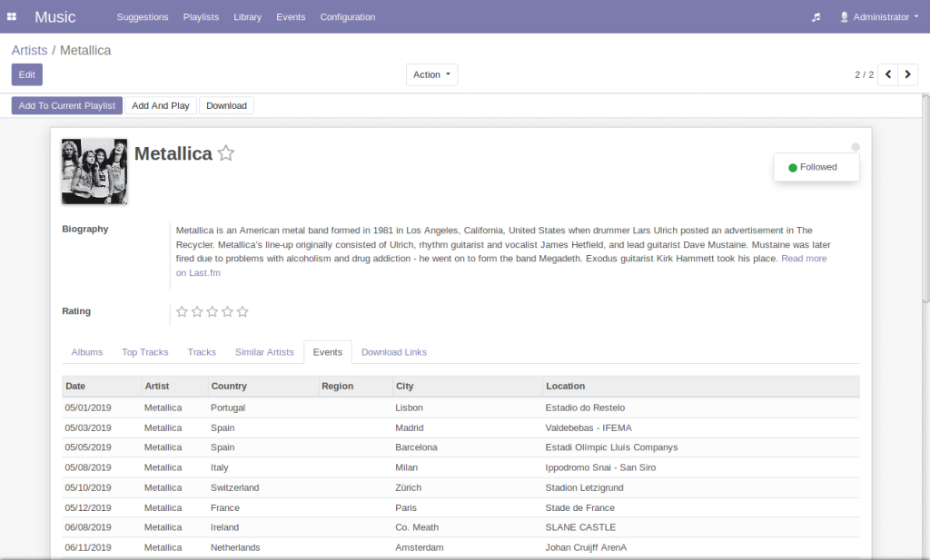Set rating to three stars
This screenshot has width=930, height=560.
(x=212, y=312)
